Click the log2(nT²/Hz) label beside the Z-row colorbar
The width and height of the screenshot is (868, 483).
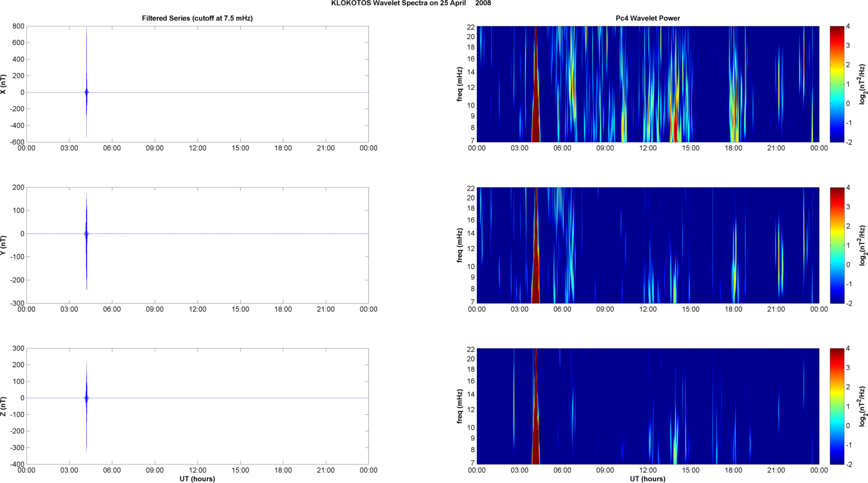click(862, 406)
